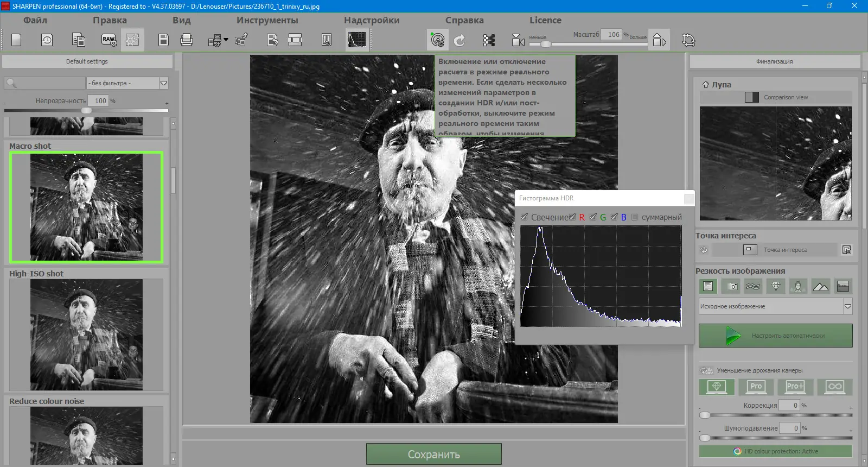Select the High-ISO shot preset thumbnail

tap(86, 335)
